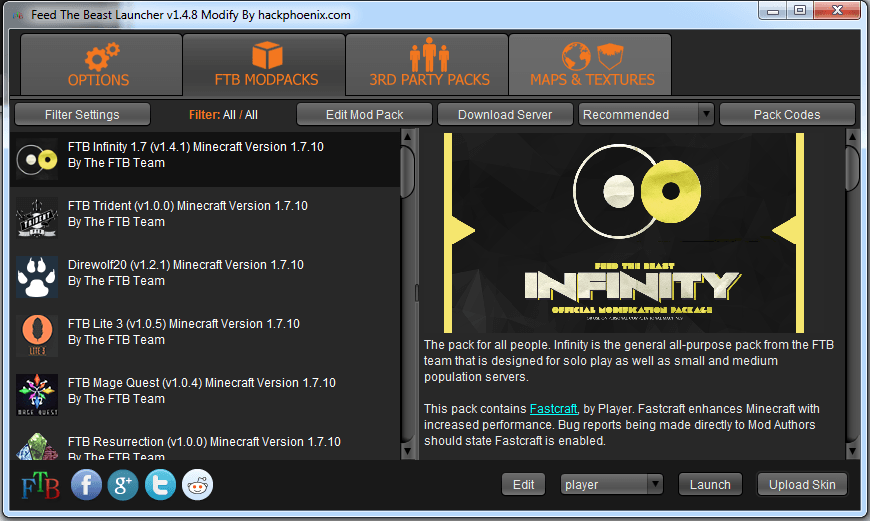The width and height of the screenshot is (870, 521).
Task: Click the FTB Modpacks box icon
Action: [267, 55]
